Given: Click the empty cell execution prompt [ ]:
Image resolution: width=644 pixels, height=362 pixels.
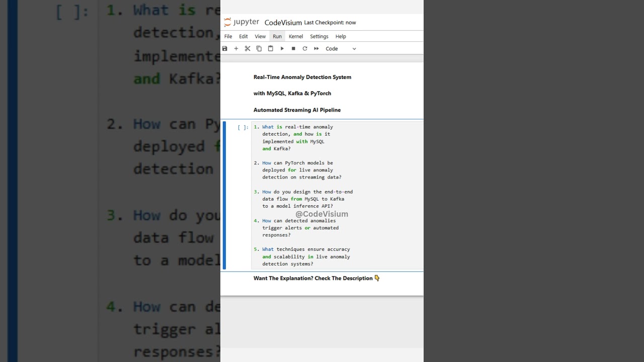Looking at the screenshot, I should (243, 127).
